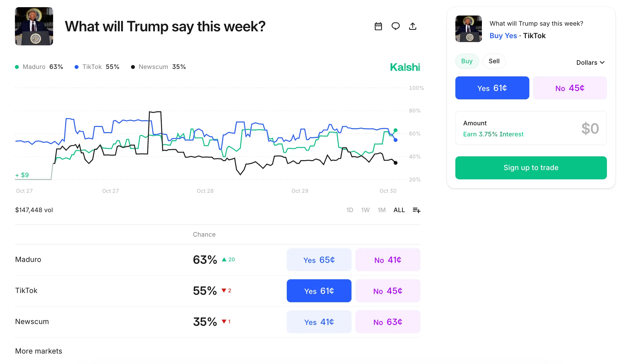Switch to Sell mode in the order panel

click(494, 61)
